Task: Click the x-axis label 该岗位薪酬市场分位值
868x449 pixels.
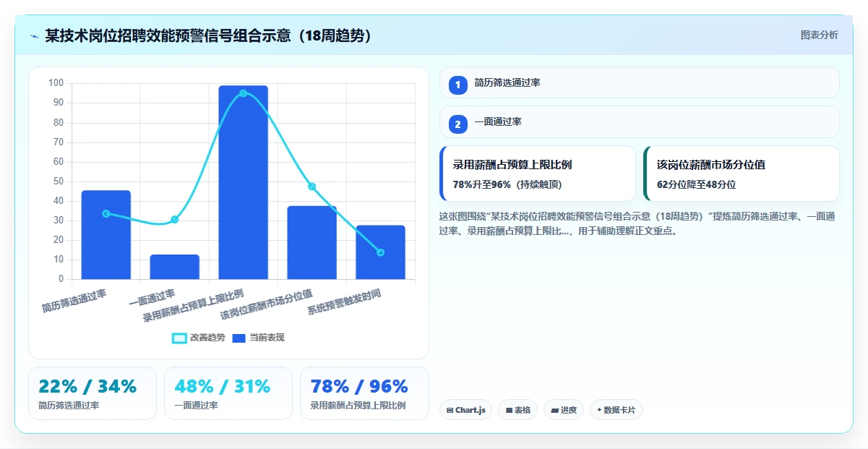Action: [266, 304]
